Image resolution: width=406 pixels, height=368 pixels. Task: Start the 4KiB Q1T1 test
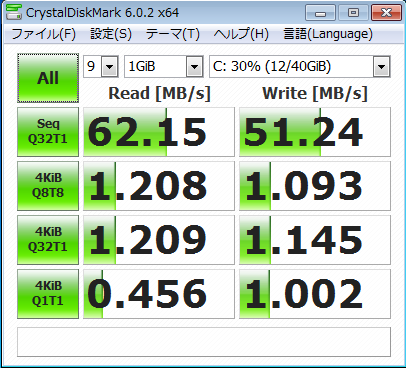[48, 294]
